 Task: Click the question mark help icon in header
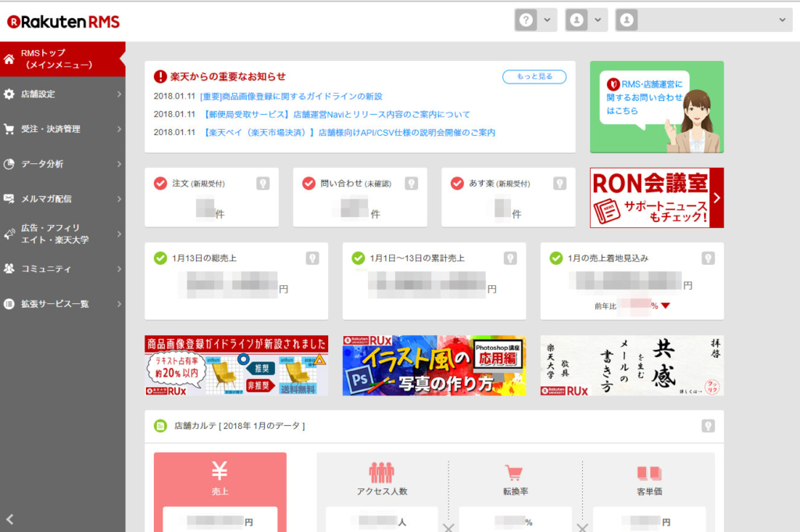coord(526,20)
